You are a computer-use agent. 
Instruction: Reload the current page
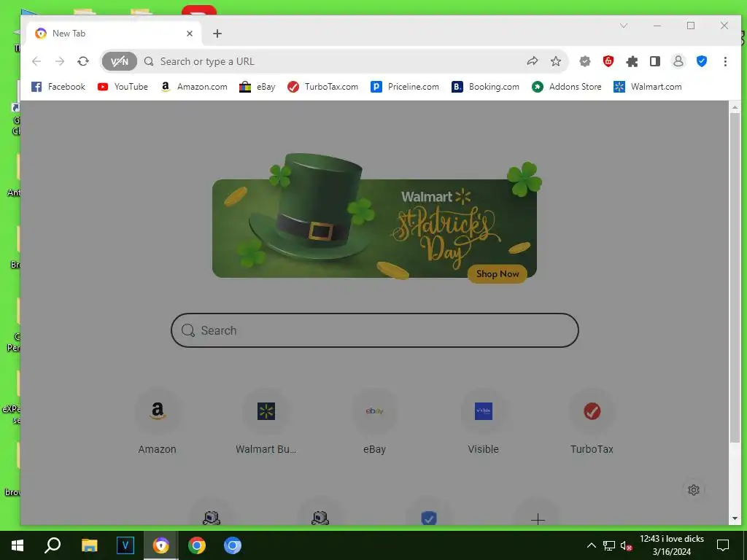pyautogui.click(x=83, y=61)
